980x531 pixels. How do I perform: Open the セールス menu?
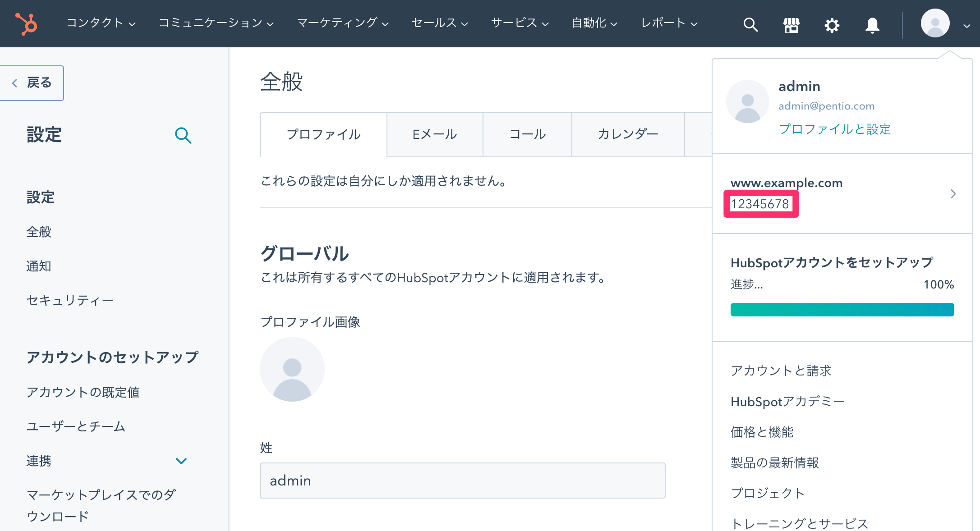point(440,23)
